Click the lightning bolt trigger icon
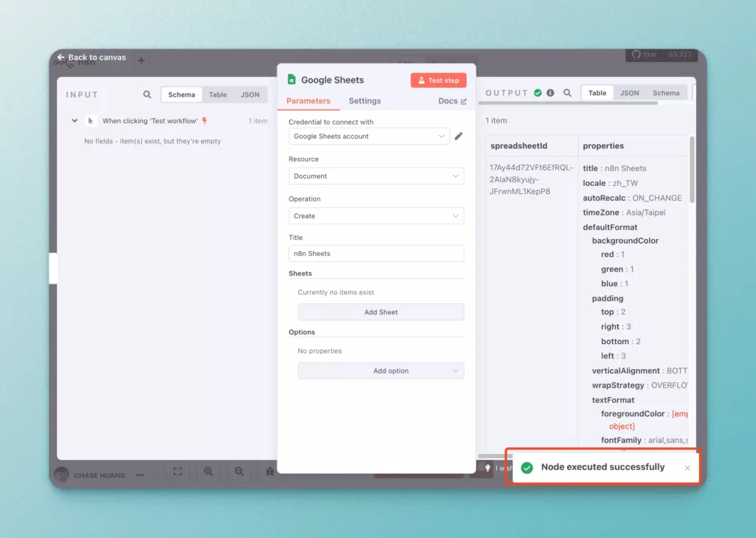Viewport: 756px width, 538px height. (205, 120)
